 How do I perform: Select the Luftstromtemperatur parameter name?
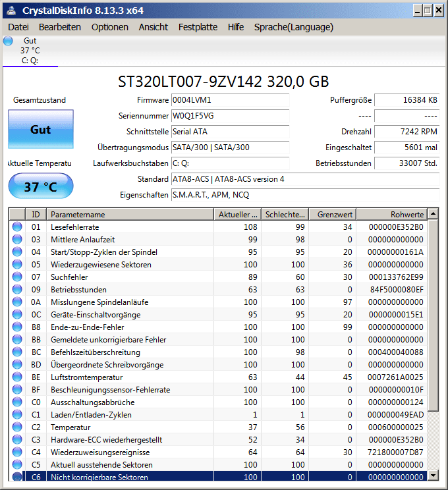click(x=86, y=377)
